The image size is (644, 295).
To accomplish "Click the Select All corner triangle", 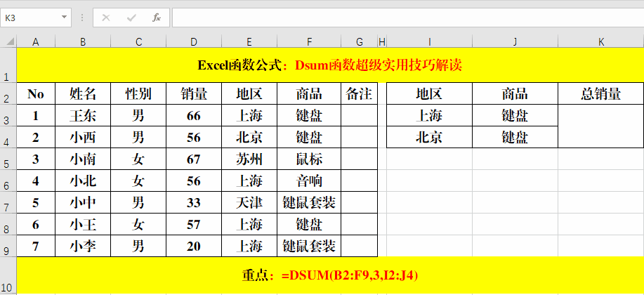I will tap(8, 41).
